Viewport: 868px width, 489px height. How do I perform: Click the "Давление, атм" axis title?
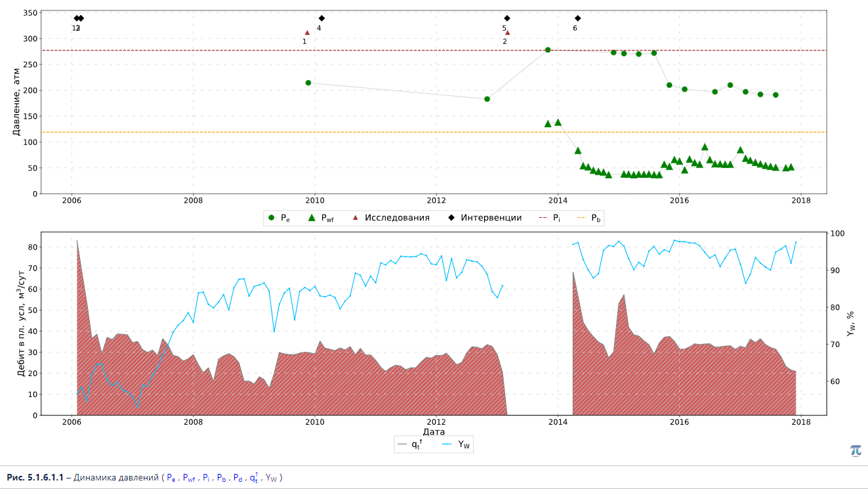pos(17,102)
